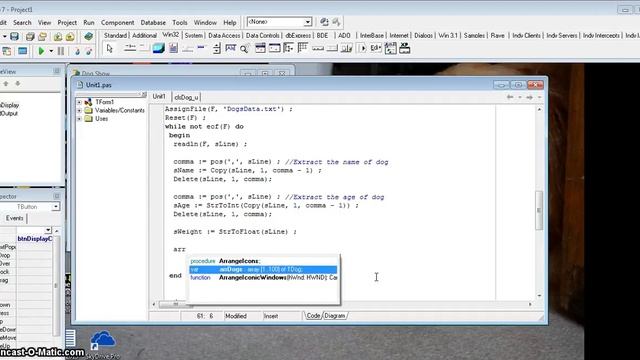
Task: Switch to the Diagram tab below the editor
Action: 335,316
